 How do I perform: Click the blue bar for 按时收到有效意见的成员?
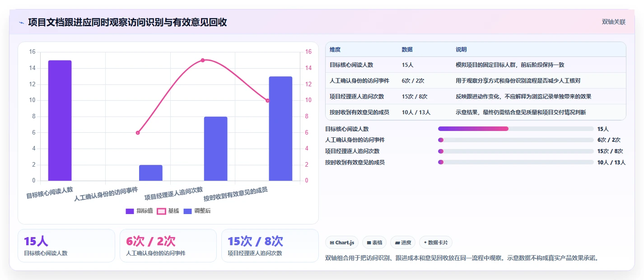tap(280, 129)
